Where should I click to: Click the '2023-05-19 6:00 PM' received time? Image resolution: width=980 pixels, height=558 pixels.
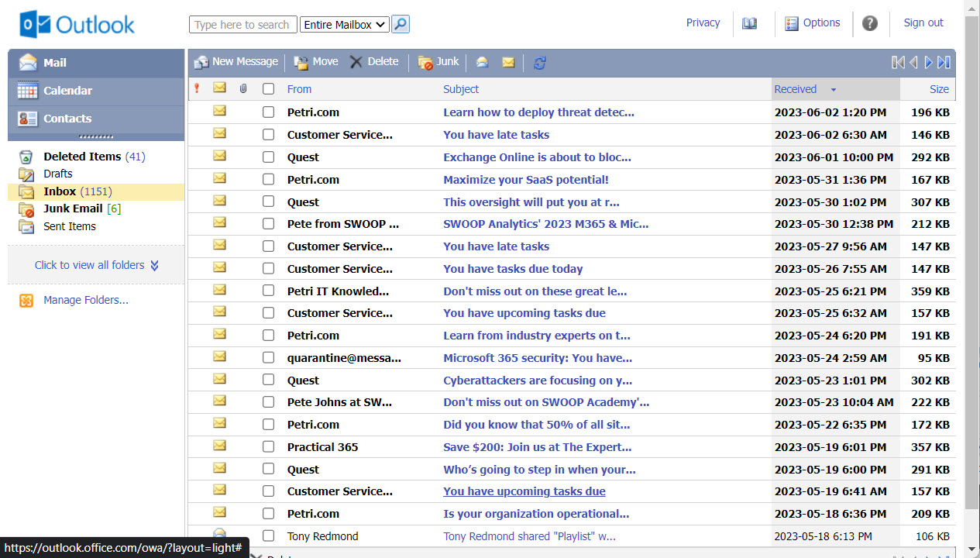click(830, 470)
